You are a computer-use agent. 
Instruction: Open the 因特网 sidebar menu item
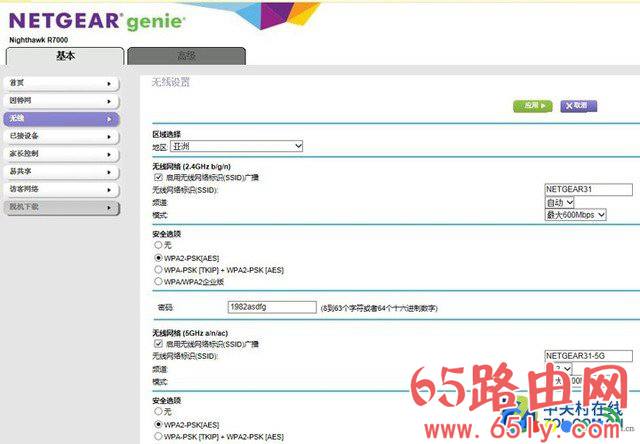61,101
